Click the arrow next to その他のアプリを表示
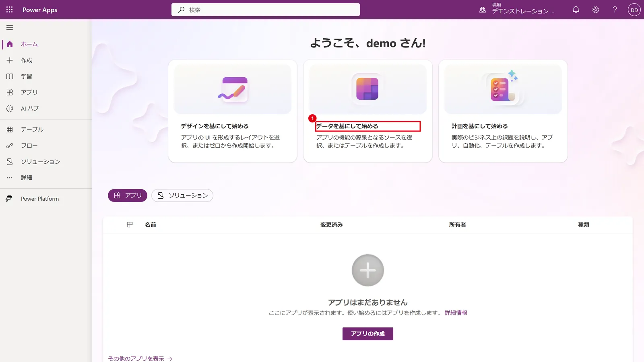 pyautogui.click(x=170, y=359)
